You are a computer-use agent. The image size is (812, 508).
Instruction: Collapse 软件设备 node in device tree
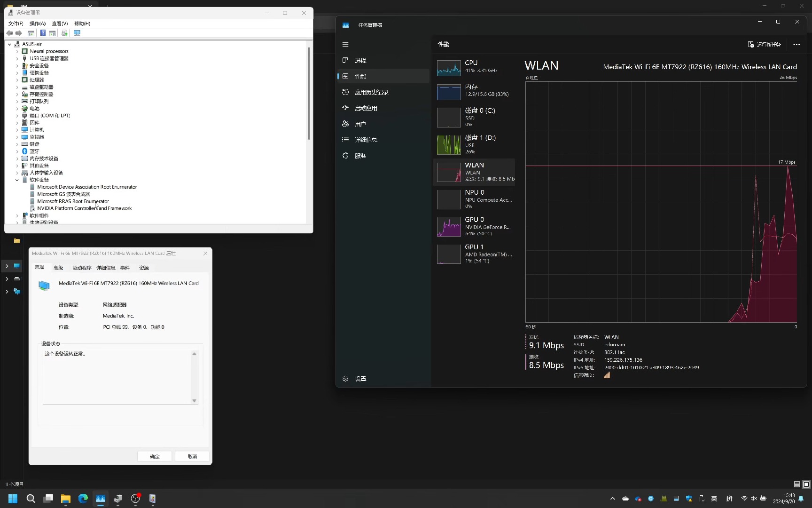click(x=17, y=180)
